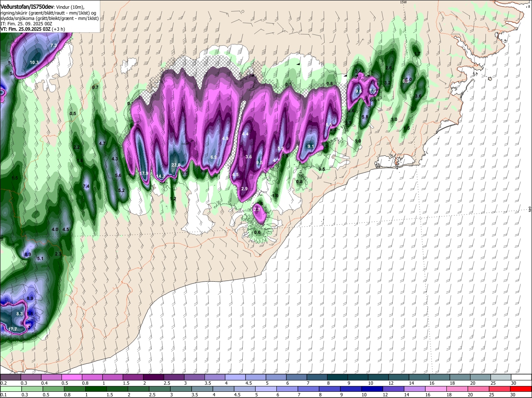Click the 5.8 precipitation value
Viewport: 532px width, 398px height.
click(x=365, y=117)
